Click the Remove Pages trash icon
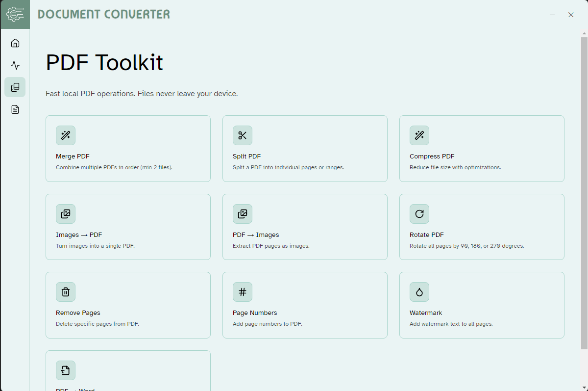Image resolution: width=588 pixels, height=391 pixels. click(x=66, y=292)
